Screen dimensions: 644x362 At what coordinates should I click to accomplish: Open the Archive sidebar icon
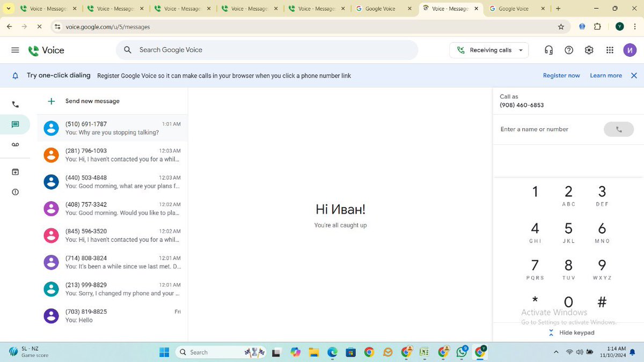pos(15,172)
